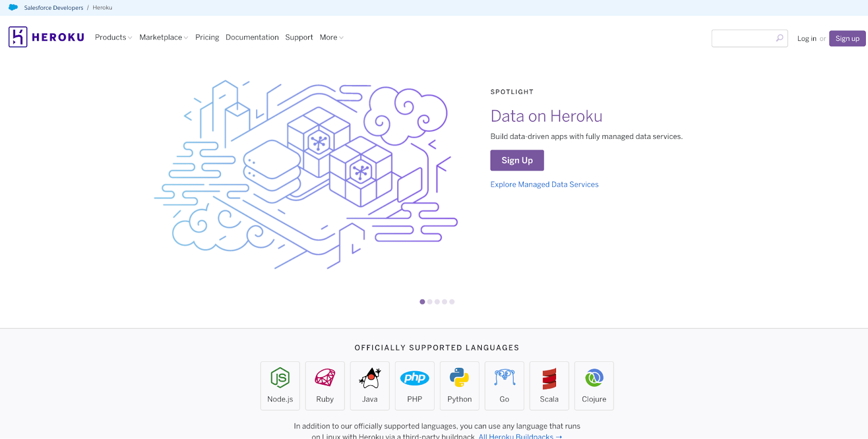Expand the More dropdown menu
868x439 pixels.
331,37
